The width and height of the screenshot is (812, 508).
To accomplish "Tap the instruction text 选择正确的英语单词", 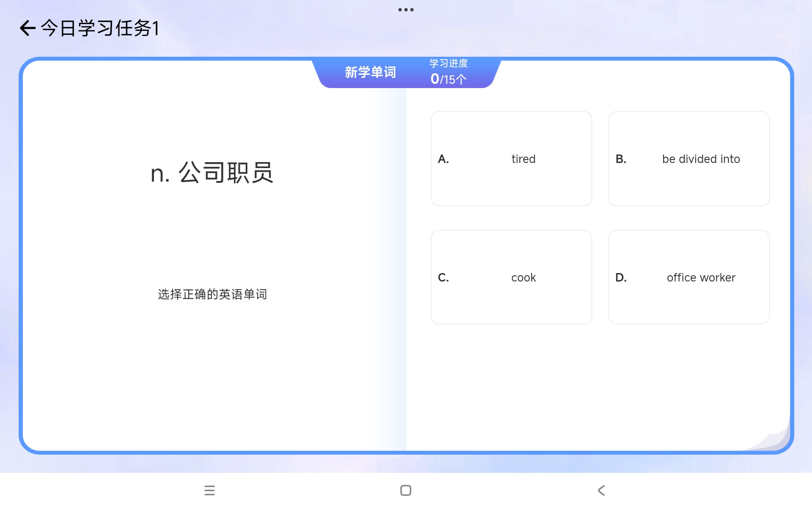I will 212,294.
